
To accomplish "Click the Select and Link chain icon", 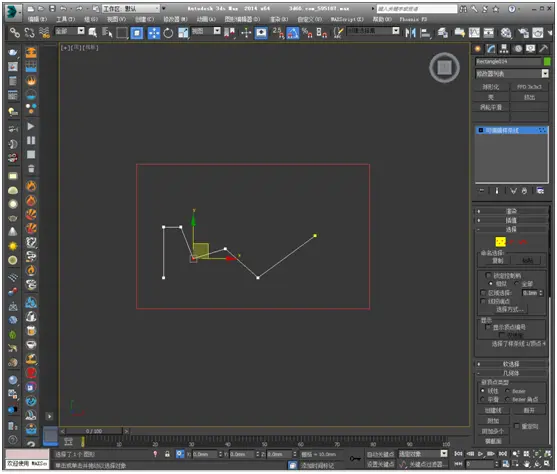I will pyautogui.click(x=15, y=33).
